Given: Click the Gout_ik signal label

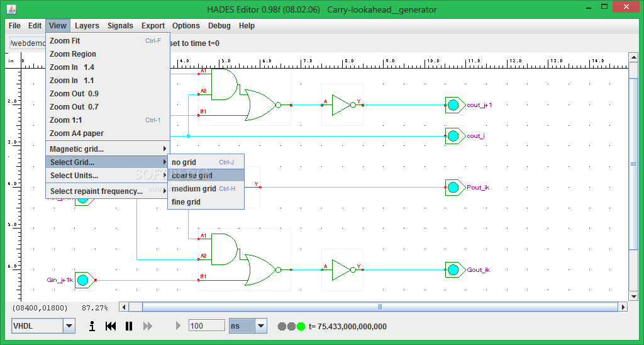Looking at the screenshot, I should [x=479, y=269].
